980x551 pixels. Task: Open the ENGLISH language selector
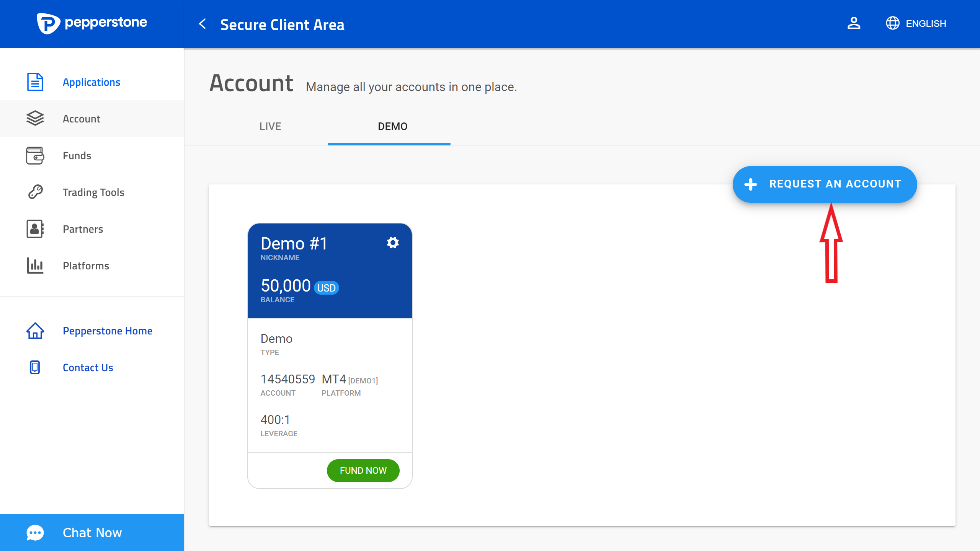[x=916, y=23]
